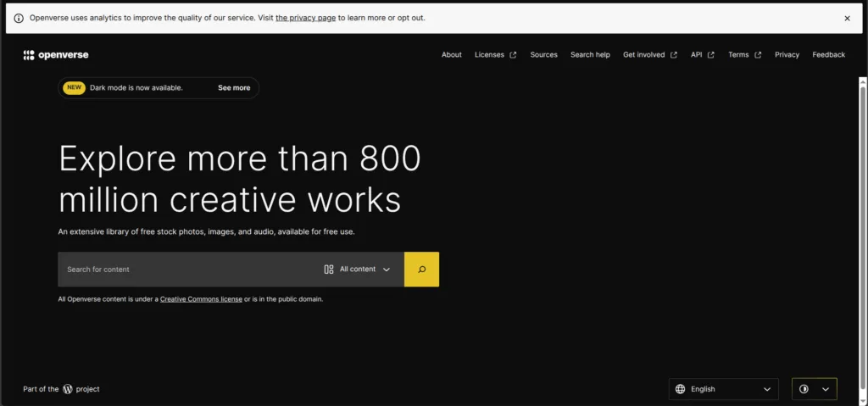Viewport: 868px width, 406px height.
Task: Open the Licenses external link
Action: coord(495,55)
